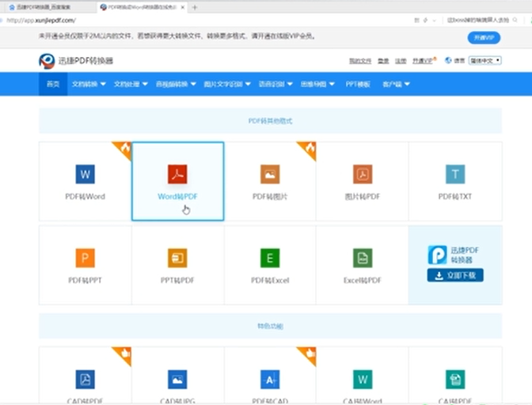Select the CAD转JPG image icon

[177, 379]
